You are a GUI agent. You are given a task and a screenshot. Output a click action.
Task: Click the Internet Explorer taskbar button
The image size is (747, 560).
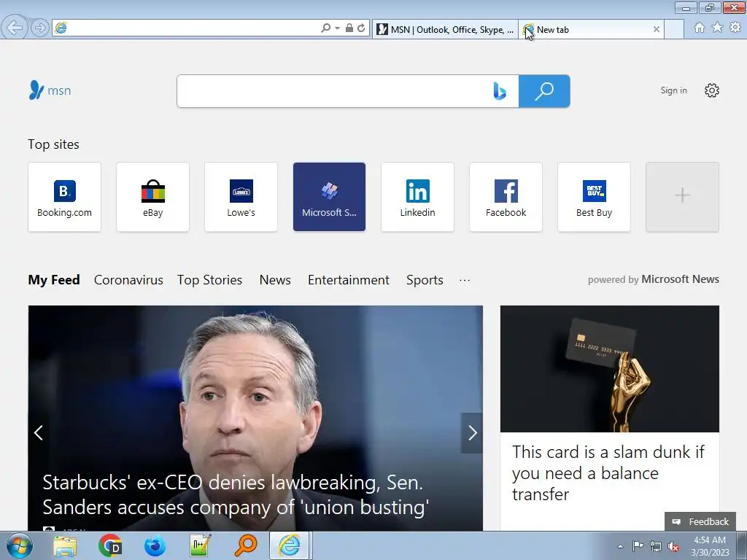pyautogui.click(x=290, y=545)
